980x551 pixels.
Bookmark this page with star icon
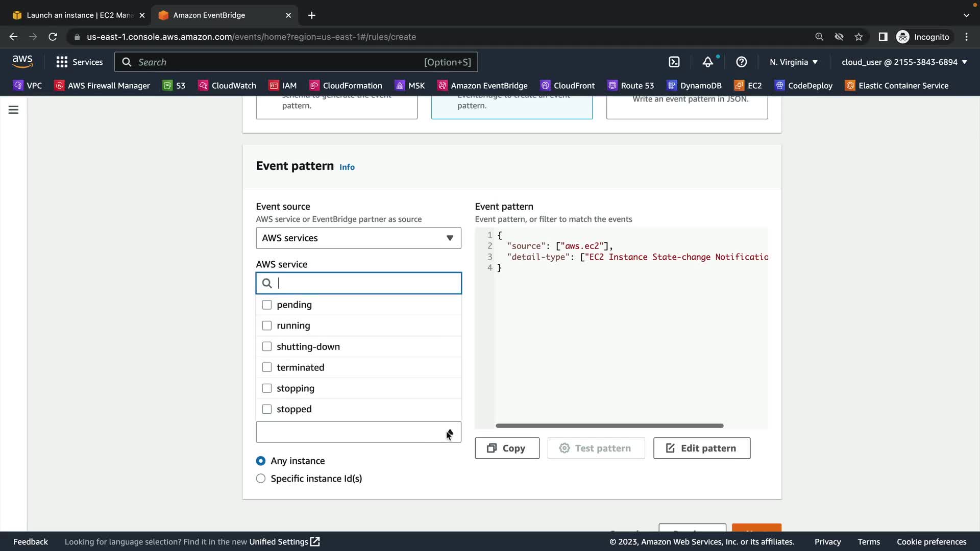coord(859,37)
